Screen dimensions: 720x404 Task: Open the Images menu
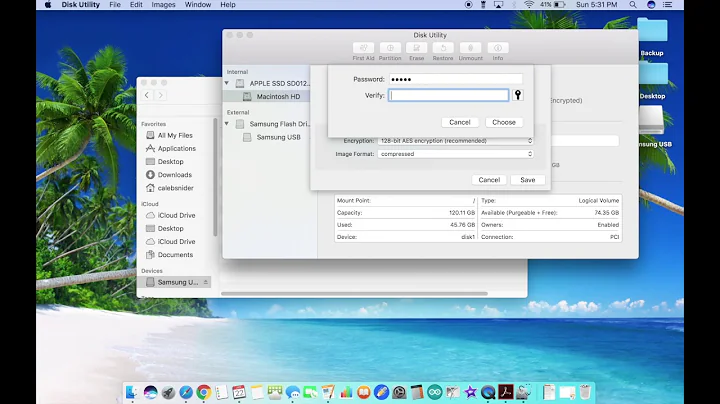(163, 5)
